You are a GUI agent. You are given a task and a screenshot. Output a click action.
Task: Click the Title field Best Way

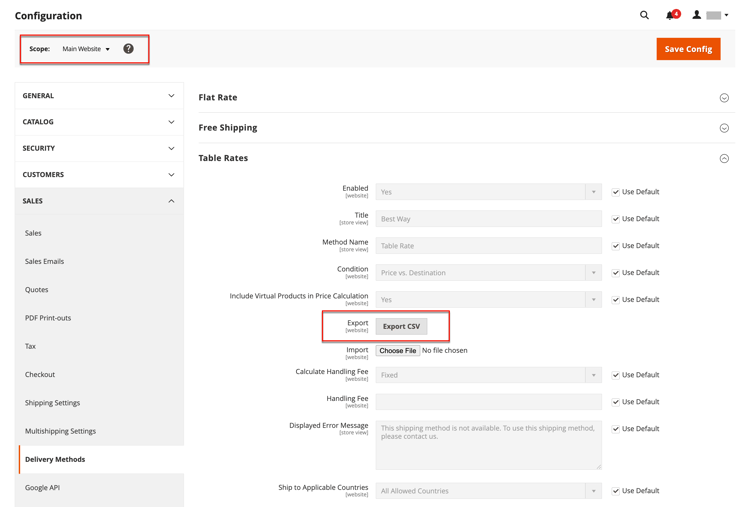click(x=488, y=219)
